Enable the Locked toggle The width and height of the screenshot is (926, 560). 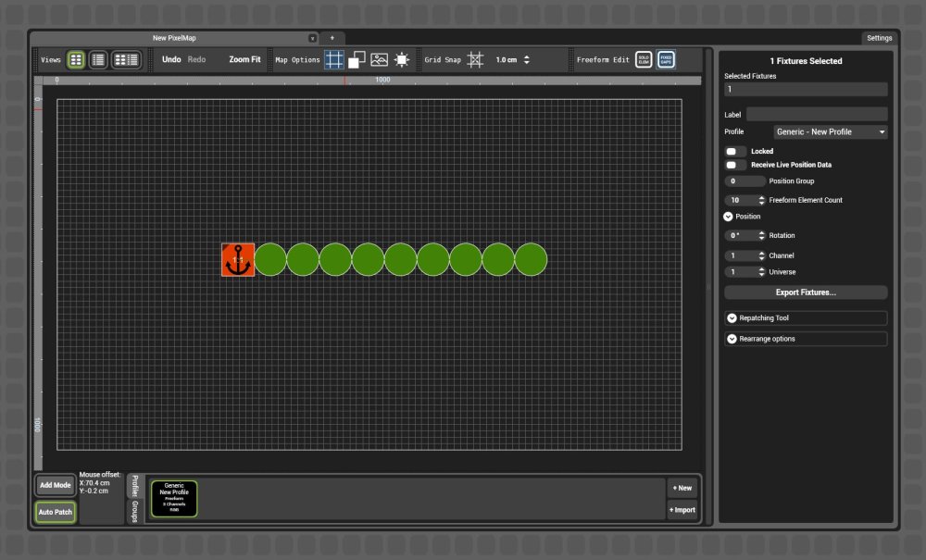(734, 151)
